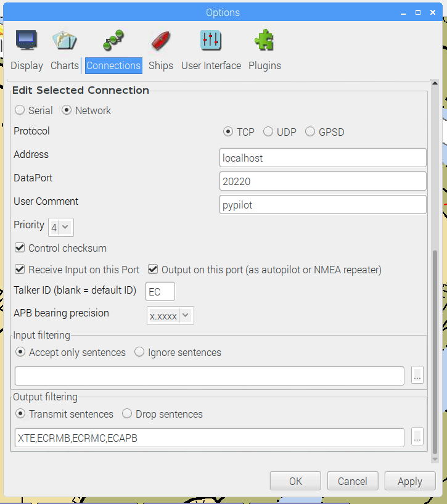Switch to the Plugins tab label
Image resolution: width=447 pixels, height=504 pixels.
265,65
